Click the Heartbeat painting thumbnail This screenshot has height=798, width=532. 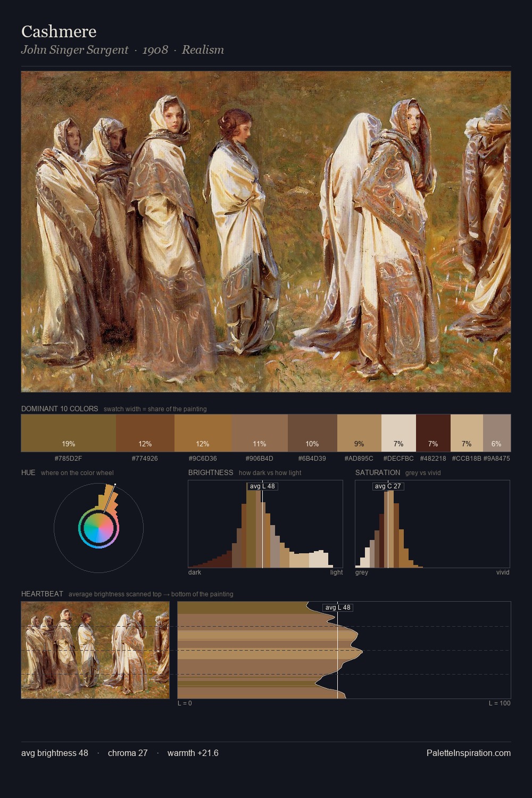click(95, 650)
